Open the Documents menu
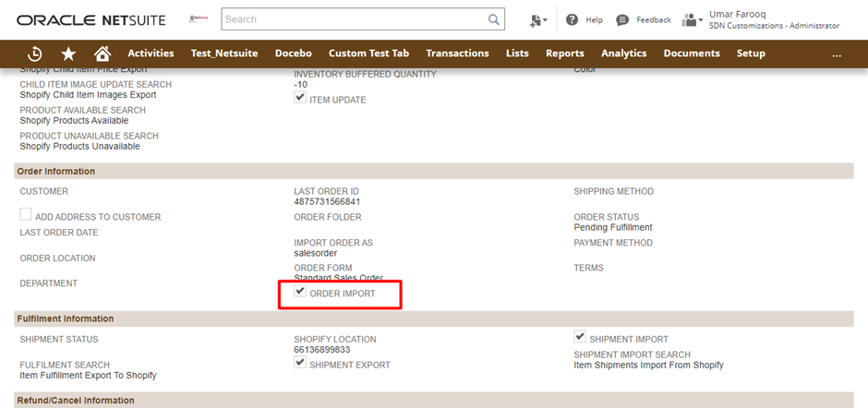The width and height of the screenshot is (868, 408). click(692, 54)
